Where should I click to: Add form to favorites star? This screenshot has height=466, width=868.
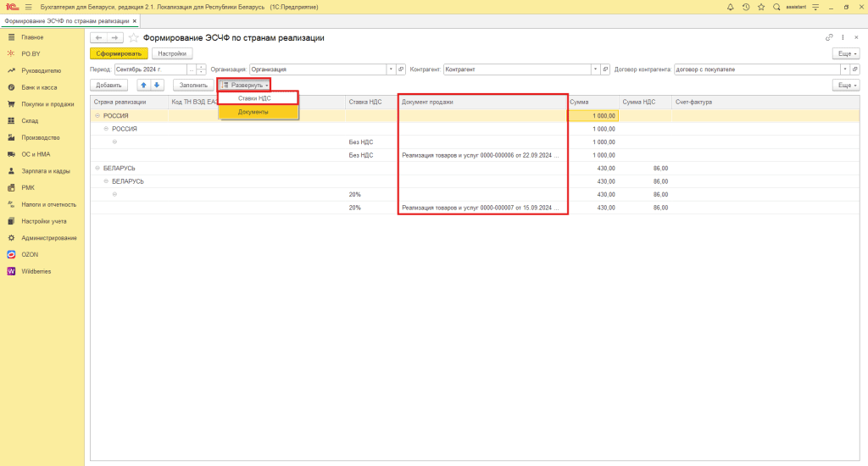(133, 37)
